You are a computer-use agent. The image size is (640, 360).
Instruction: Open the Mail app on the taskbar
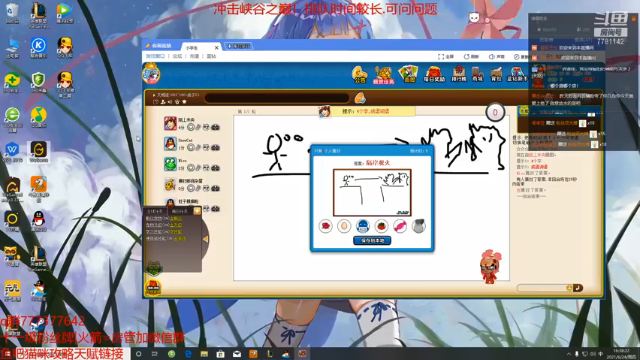click(237, 354)
